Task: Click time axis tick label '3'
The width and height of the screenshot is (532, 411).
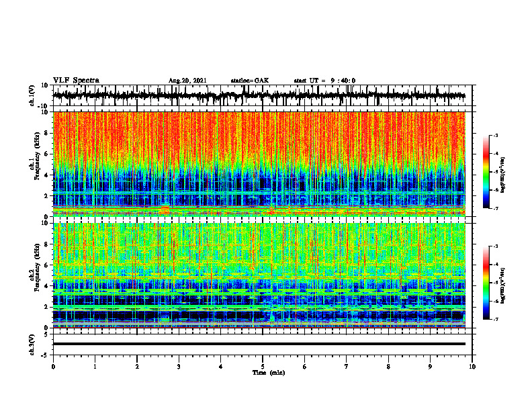Action: (179, 367)
